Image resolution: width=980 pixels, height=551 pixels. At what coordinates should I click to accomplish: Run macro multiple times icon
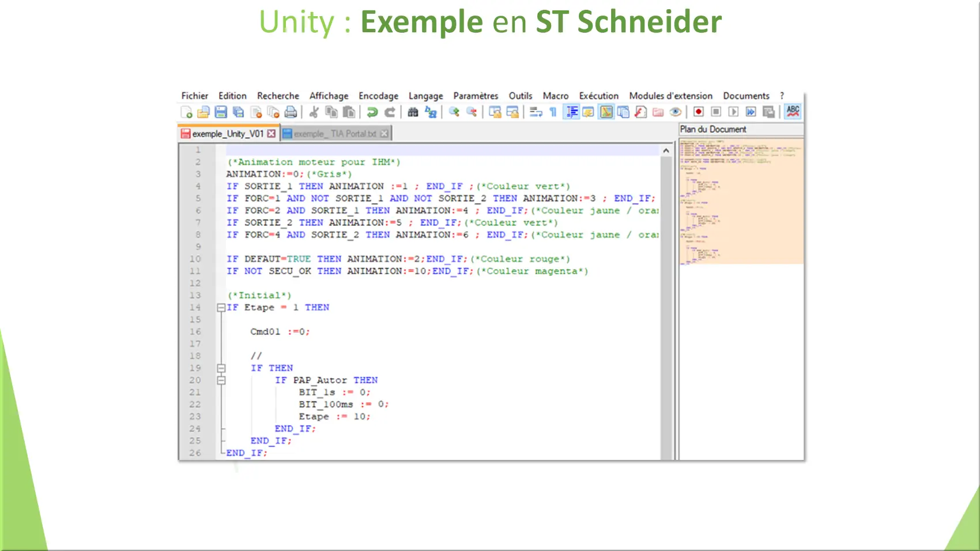751,112
